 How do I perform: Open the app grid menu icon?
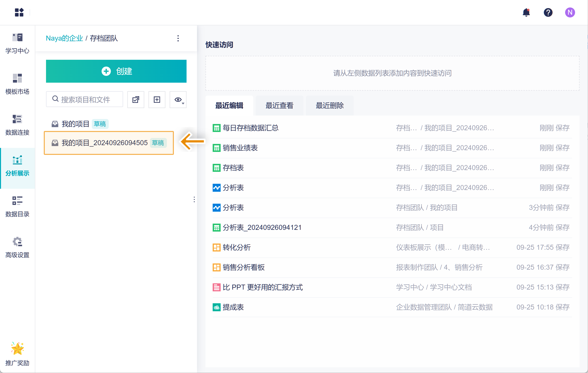pos(19,12)
